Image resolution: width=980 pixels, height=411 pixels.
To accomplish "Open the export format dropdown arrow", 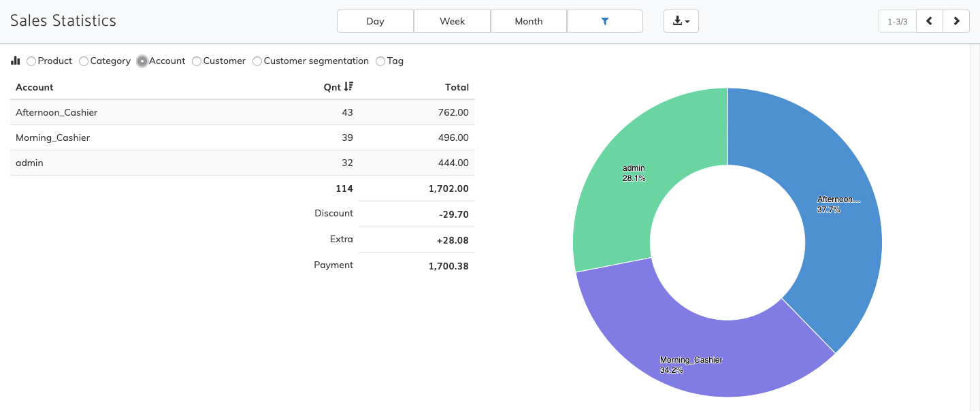I will coord(687,21).
